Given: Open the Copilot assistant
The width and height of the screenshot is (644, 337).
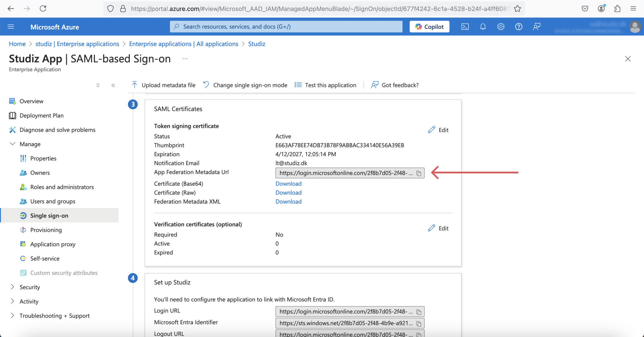Looking at the screenshot, I should click(x=429, y=27).
